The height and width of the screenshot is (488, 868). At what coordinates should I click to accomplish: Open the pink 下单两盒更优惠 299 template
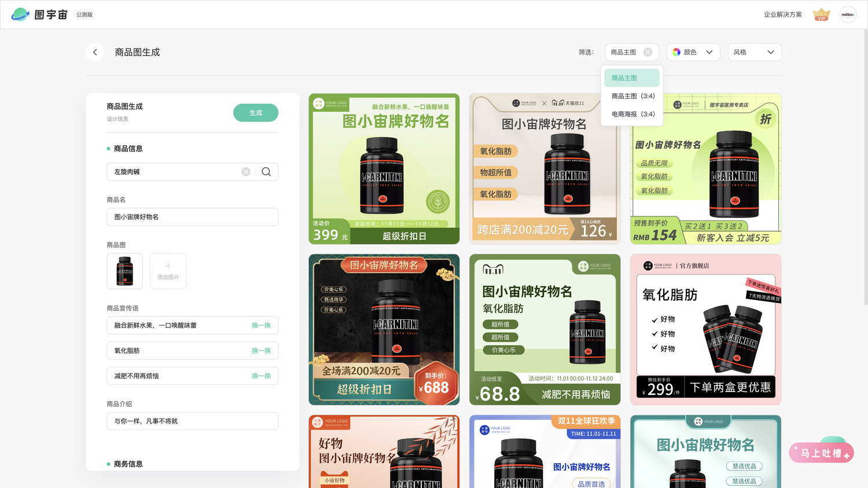[x=706, y=330]
